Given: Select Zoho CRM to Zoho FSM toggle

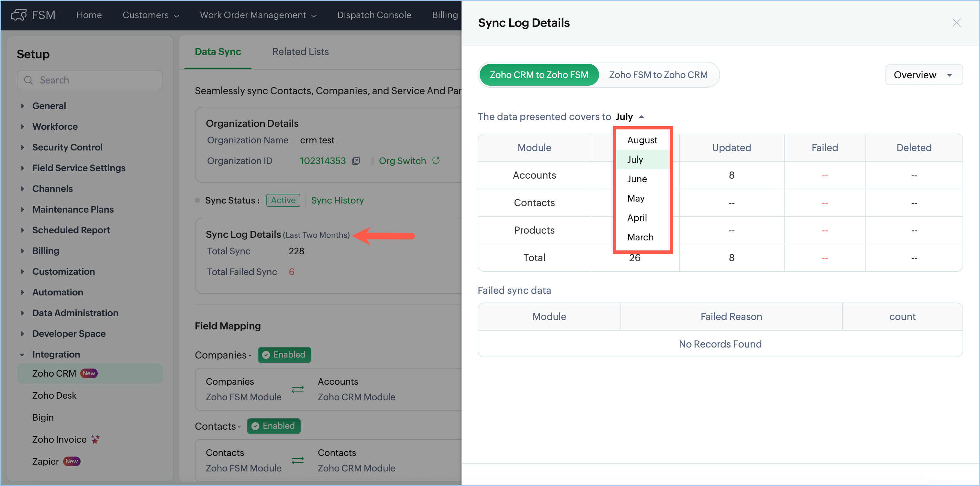Looking at the screenshot, I should (539, 75).
